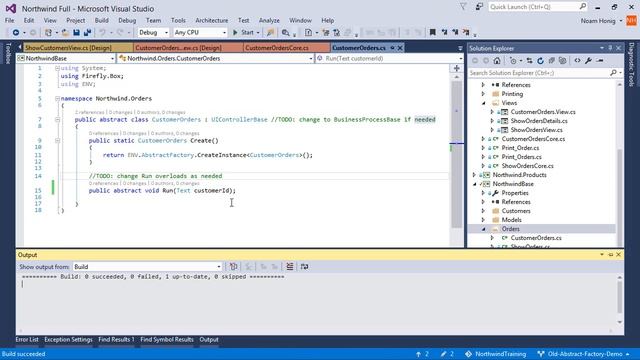
Task: Click the Open File folder icon in the toolbar
Action: coord(65,32)
